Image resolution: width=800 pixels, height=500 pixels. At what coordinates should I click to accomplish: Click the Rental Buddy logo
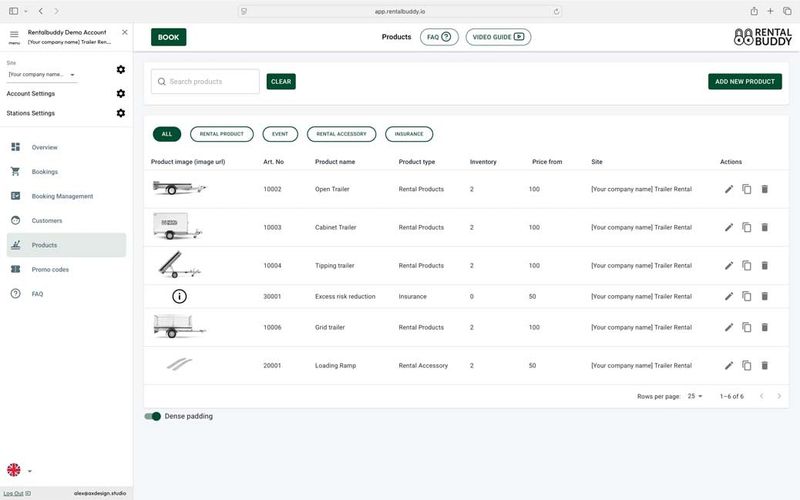[763, 37]
